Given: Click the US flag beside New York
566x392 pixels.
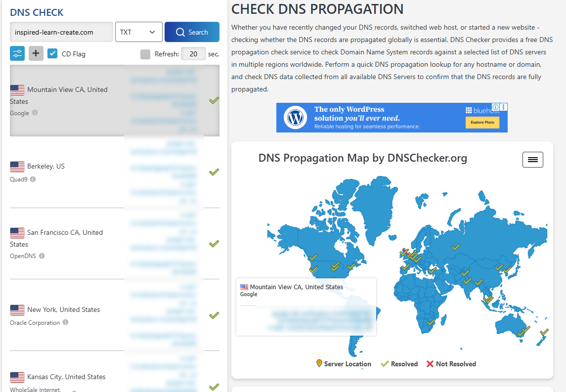Looking at the screenshot, I should pos(17,310).
